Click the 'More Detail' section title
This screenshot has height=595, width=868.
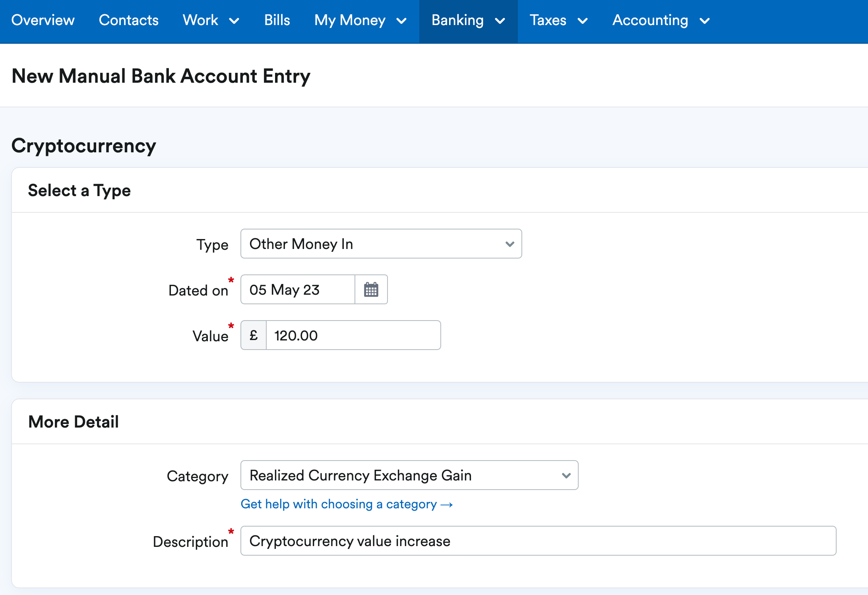74,422
